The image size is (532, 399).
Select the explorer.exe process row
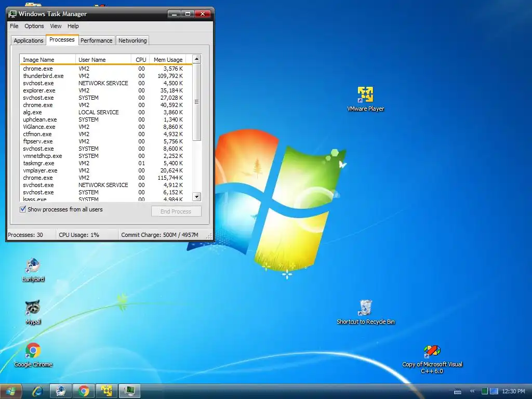click(105, 90)
